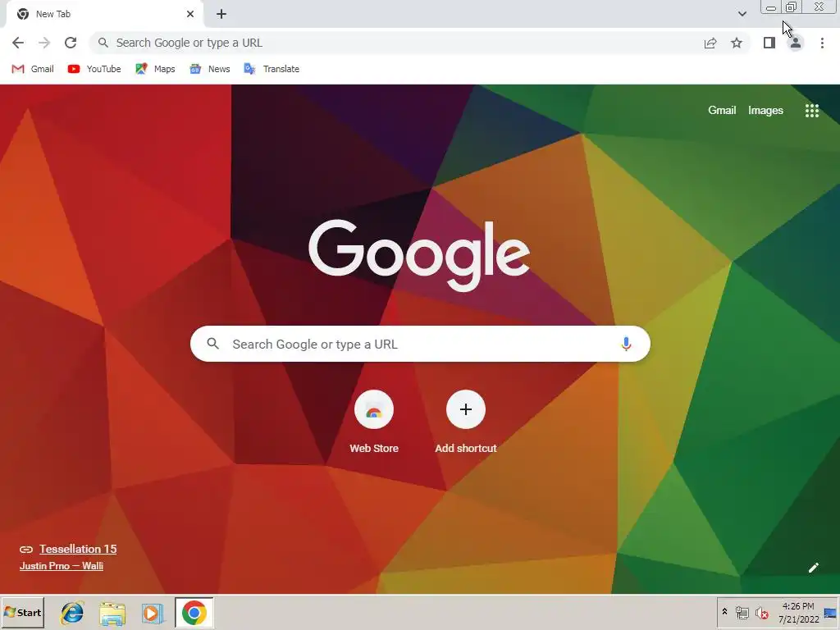Start voice search with microphone icon
Image resolution: width=840 pixels, height=630 pixels.
pos(626,344)
